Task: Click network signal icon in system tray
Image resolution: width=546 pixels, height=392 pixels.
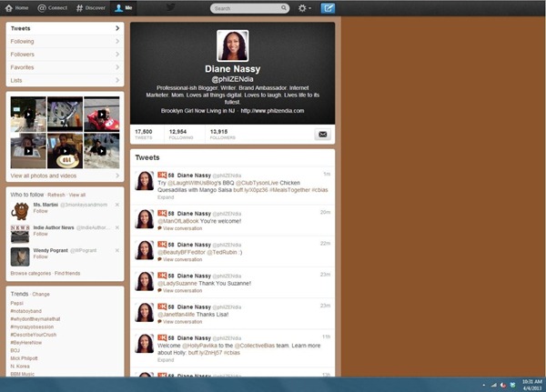Action: tap(493, 385)
